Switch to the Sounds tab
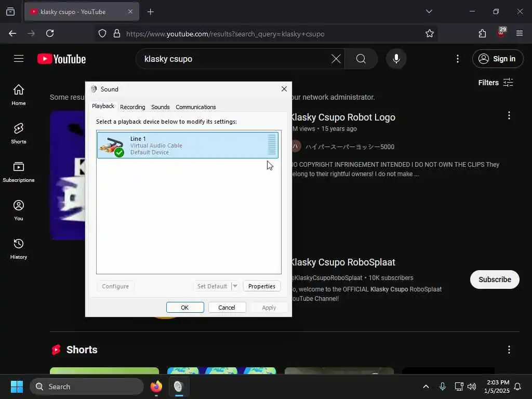The height and width of the screenshot is (399, 532). tap(161, 107)
